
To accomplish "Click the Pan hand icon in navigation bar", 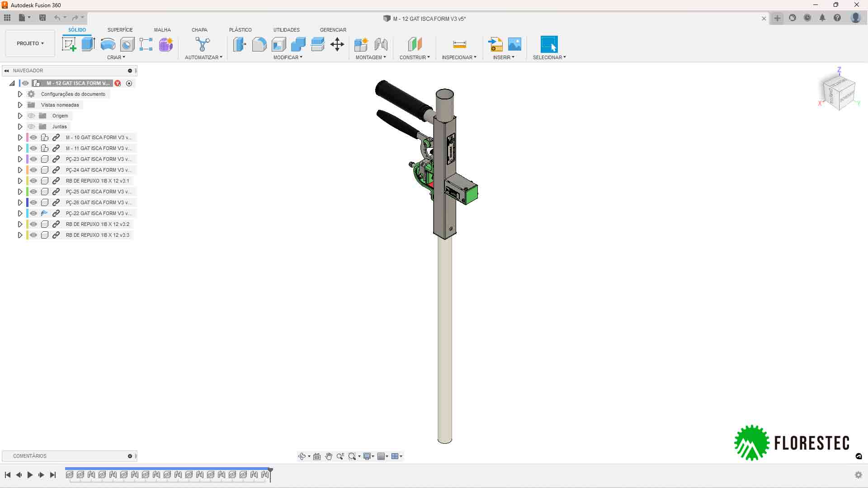I will 329,456.
